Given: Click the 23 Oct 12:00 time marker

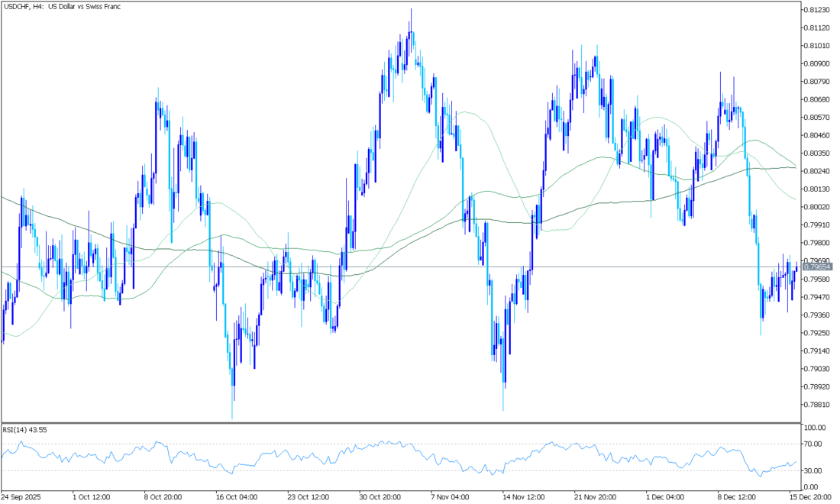Looking at the screenshot, I should tap(307, 496).
